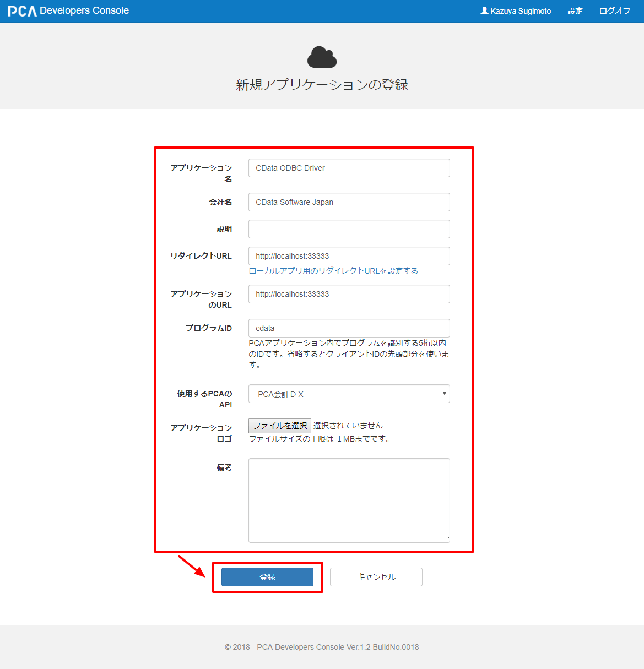Click the プログラムID field containing cdata

pyautogui.click(x=349, y=328)
